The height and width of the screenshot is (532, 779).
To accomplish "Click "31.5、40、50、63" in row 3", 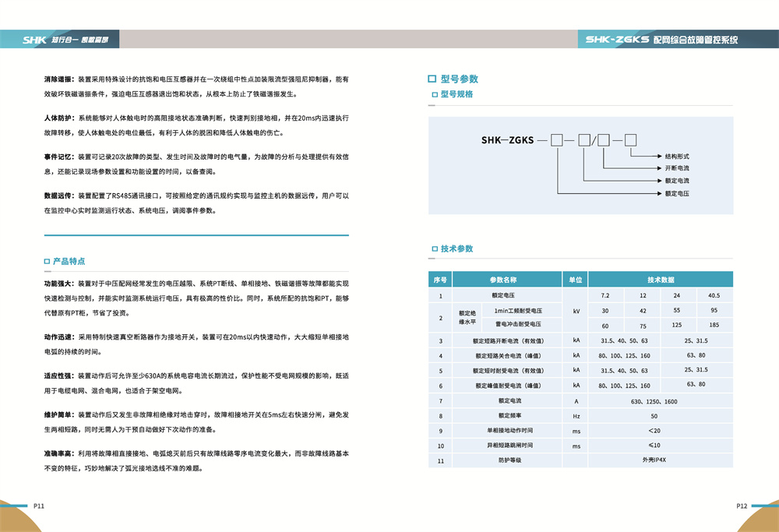I will 624,341.
